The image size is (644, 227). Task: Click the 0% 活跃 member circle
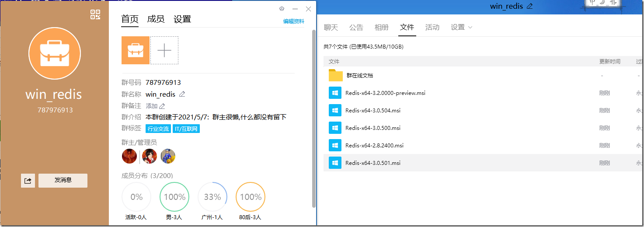point(136,197)
